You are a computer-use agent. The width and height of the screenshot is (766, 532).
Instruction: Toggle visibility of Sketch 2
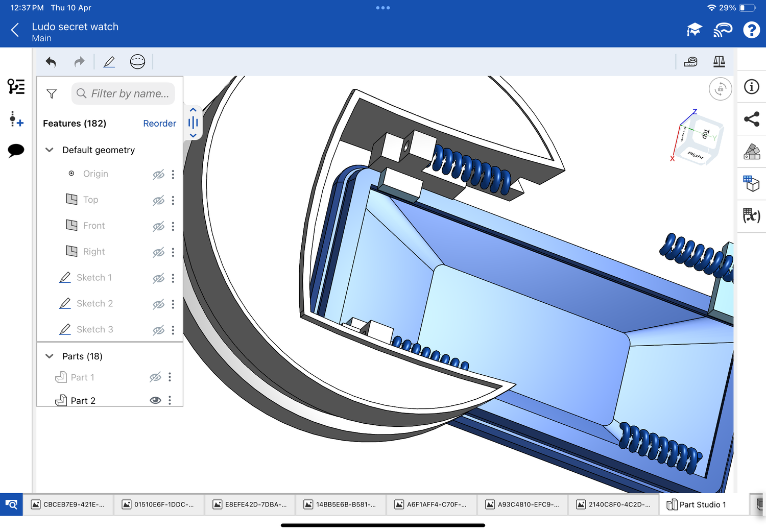point(158,304)
